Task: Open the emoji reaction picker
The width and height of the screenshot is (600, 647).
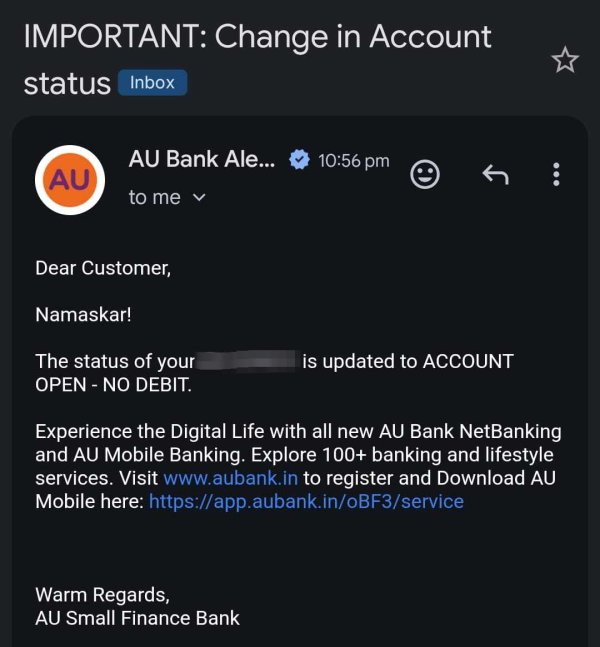Action: [x=425, y=175]
